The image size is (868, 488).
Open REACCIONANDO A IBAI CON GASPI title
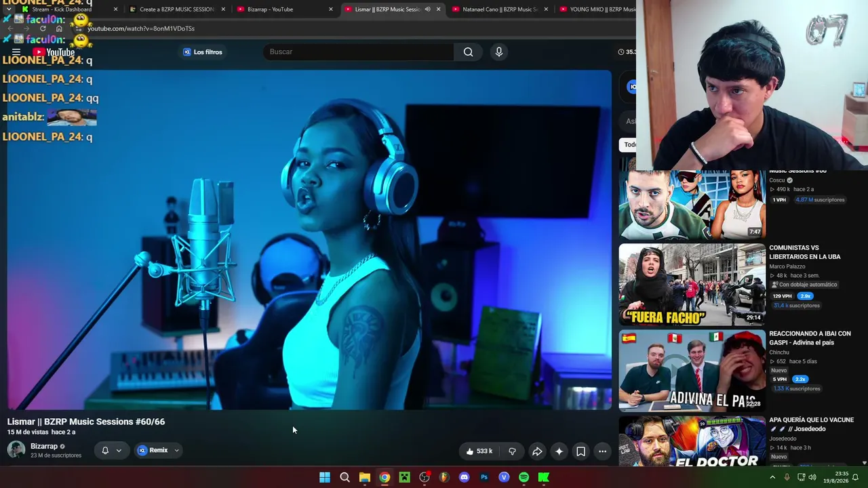pyautogui.click(x=810, y=338)
